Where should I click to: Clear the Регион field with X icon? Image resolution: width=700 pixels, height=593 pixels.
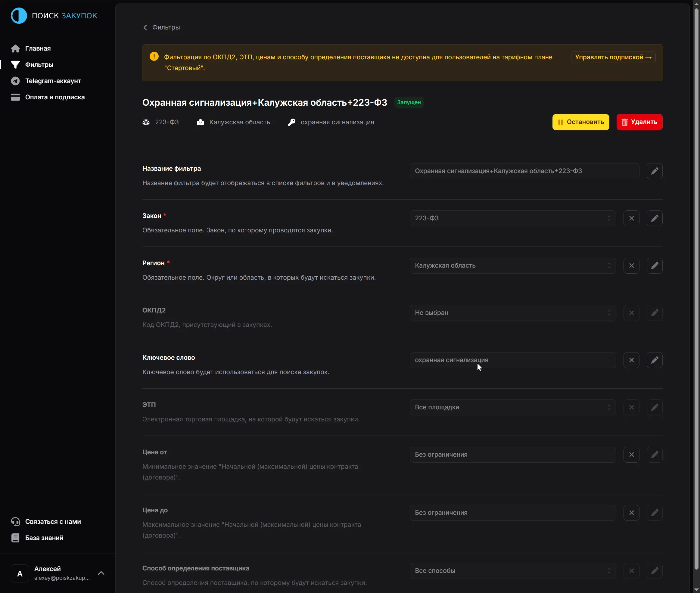pyautogui.click(x=631, y=265)
